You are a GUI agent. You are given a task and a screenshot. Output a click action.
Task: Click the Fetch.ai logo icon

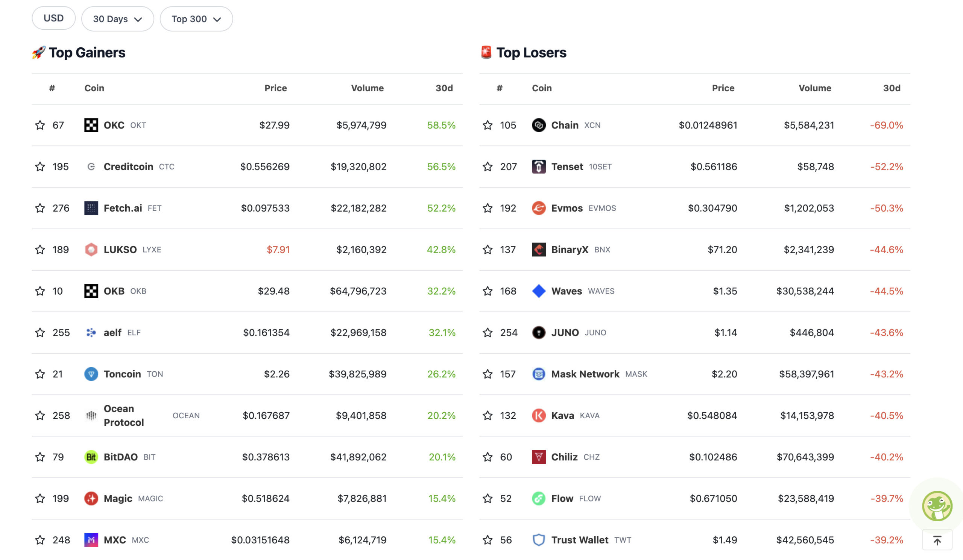91,208
